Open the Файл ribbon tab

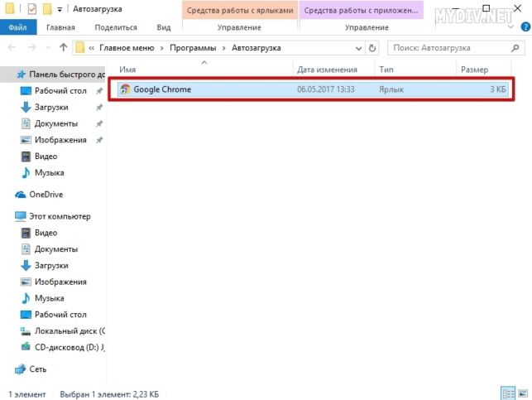pyautogui.click(x=18, y=27)
